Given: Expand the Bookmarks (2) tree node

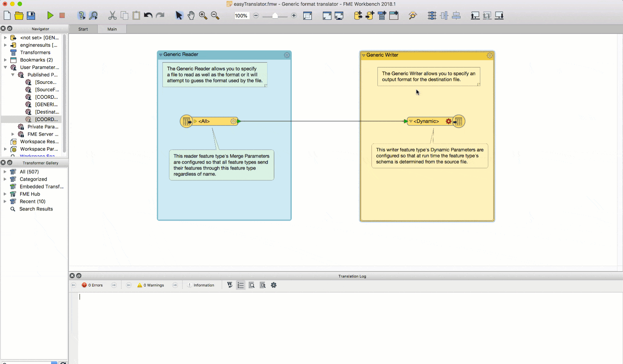Looking at the screenshot, I should point(5,60).
